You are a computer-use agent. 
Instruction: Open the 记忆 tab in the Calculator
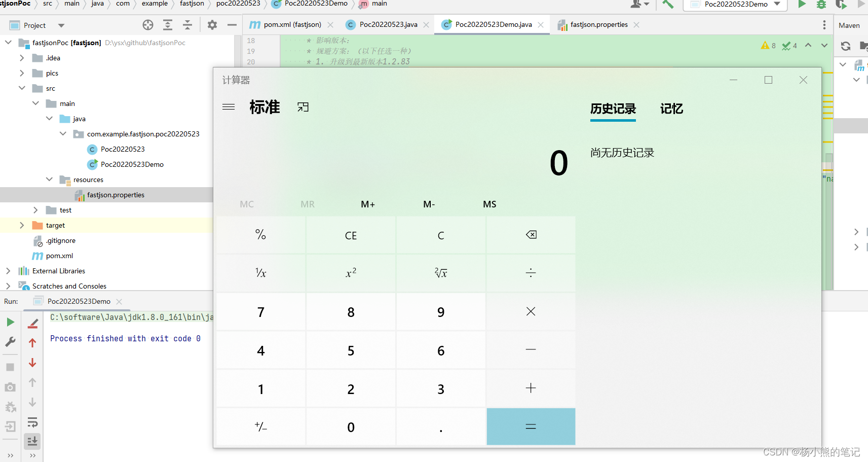point(671,109)
